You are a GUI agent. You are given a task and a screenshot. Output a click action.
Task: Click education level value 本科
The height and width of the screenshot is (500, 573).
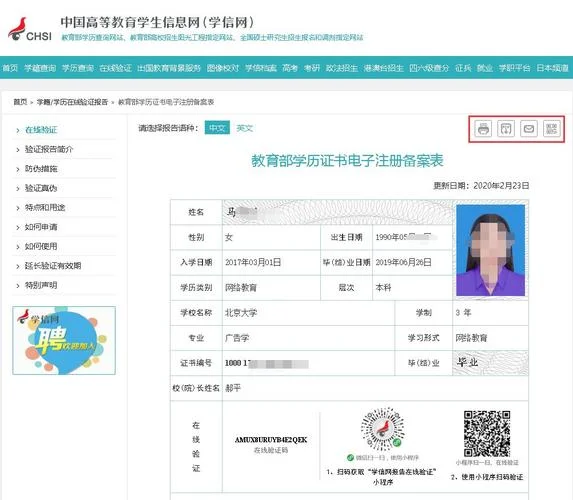pyautogui.click(x=383, y=288)
